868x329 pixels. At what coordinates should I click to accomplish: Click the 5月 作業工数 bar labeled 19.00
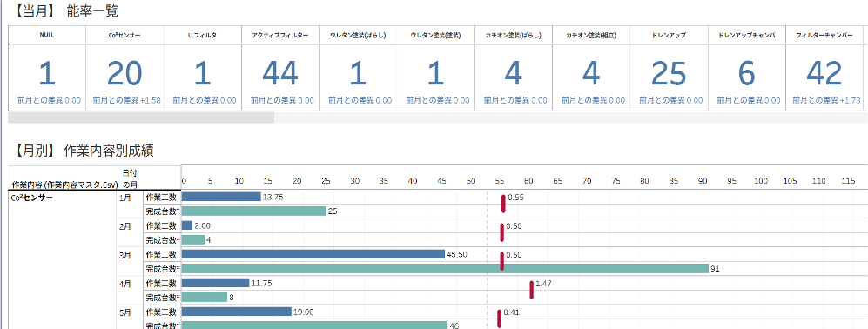click(x=237, y=312)
